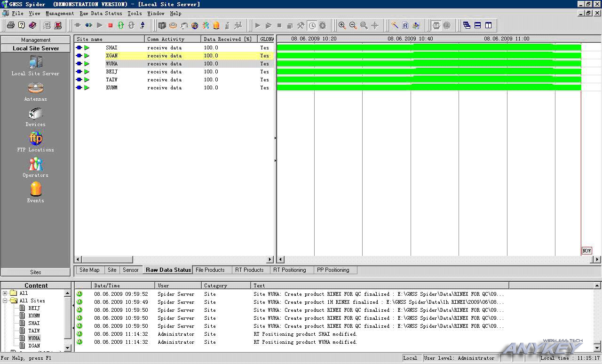This screenshot has width=602, height=364.
Task: Open the Sites pane button
Action: click(36, 272)
